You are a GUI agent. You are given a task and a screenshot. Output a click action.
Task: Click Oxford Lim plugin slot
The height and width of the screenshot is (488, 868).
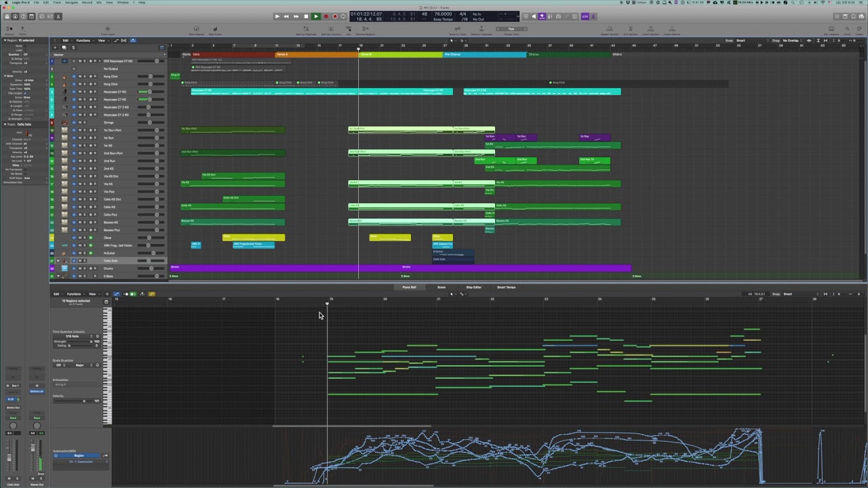click(37, 391)
